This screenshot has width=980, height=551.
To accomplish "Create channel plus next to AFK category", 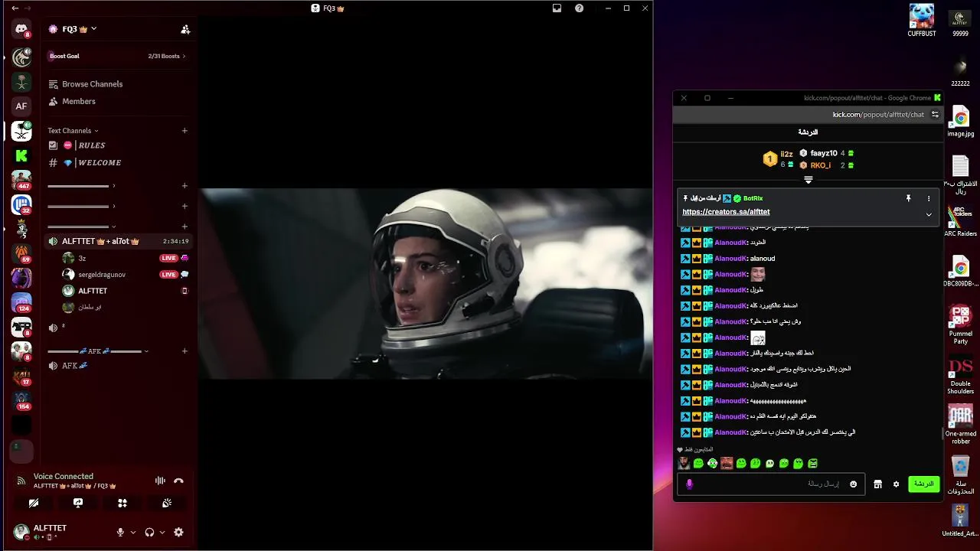I will [185, 351].
